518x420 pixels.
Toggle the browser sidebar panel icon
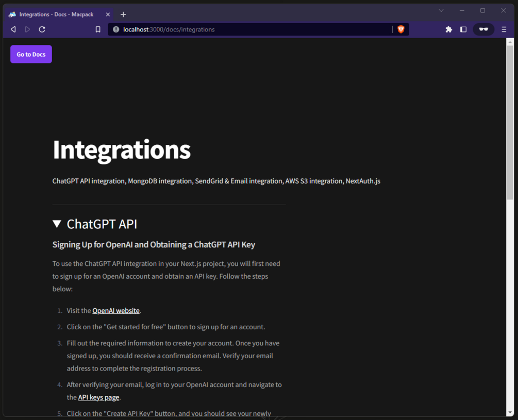click(463, 29)
